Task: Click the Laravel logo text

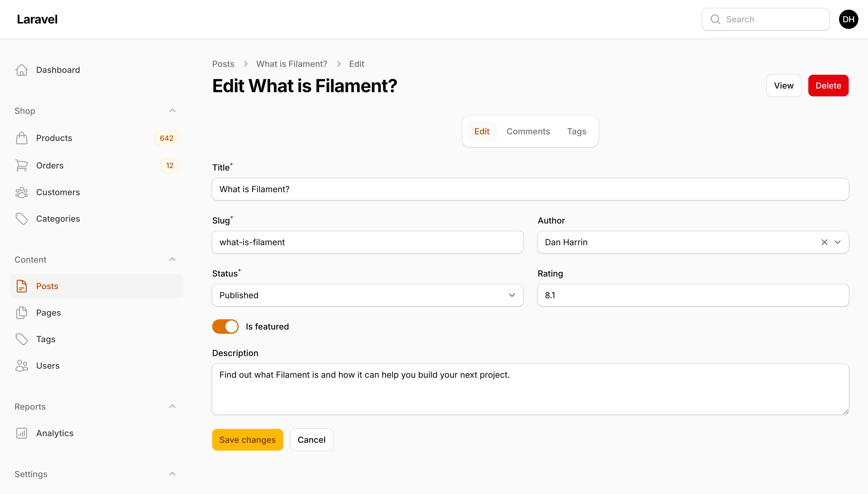Action: tap(37, 19)
